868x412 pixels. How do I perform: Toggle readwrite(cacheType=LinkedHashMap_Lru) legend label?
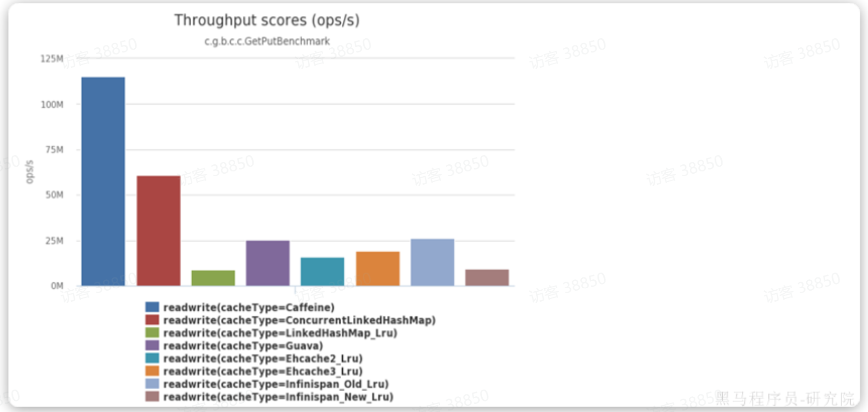(x=280, y=333)
